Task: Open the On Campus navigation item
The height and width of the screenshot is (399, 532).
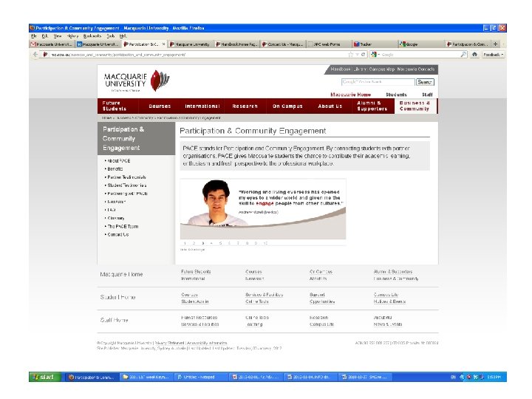Action: 287,106
